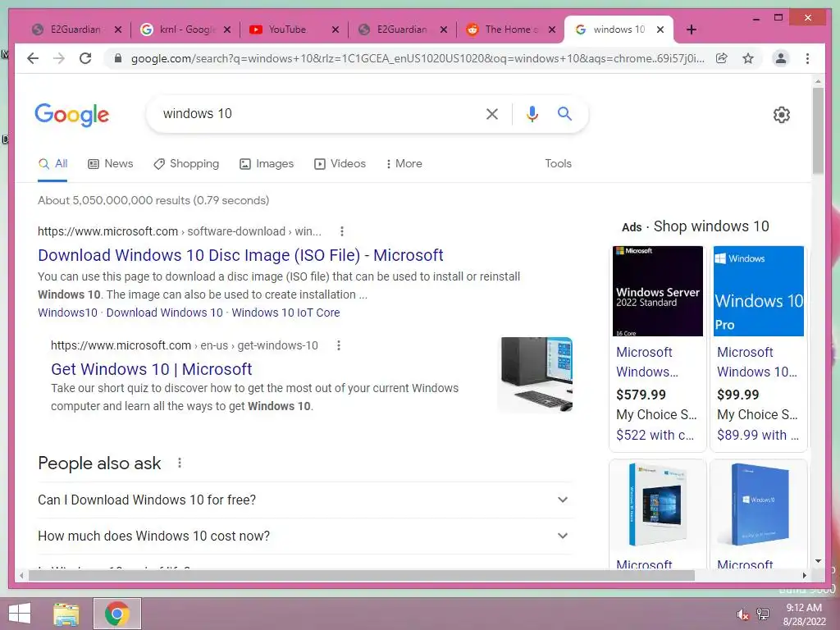Open the Windows 10 IoT Core sitelink
Screen dimensions: 840x630
(285, 313)
